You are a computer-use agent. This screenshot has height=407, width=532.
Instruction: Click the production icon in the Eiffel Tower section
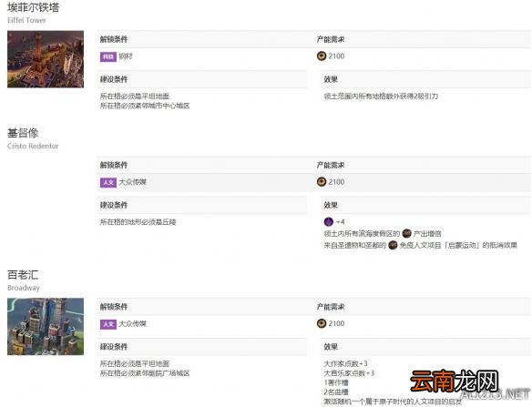coord(322,56)
